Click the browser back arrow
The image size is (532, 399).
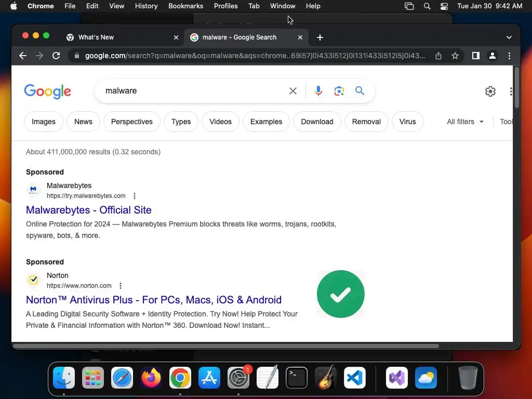point(23,56)
